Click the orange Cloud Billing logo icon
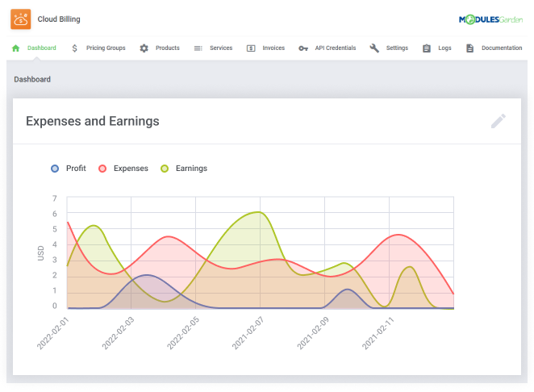Screen dimensions: 534x392 pos(20,19)
